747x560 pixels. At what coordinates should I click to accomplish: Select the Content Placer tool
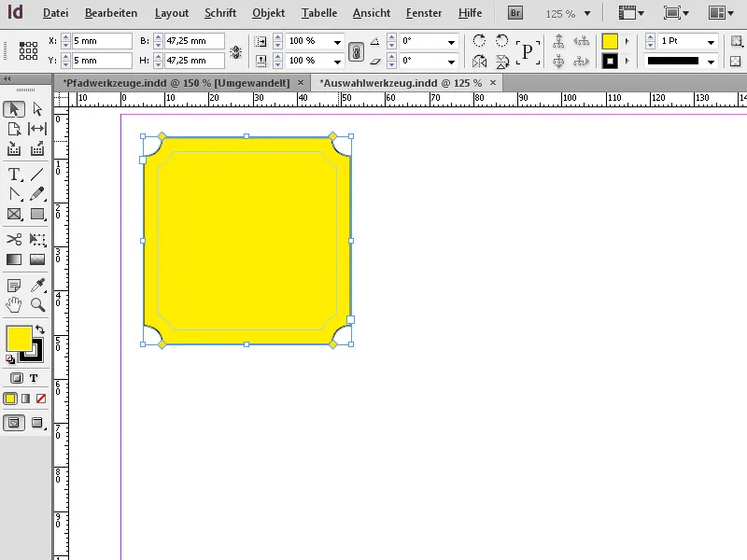point(37,148)
